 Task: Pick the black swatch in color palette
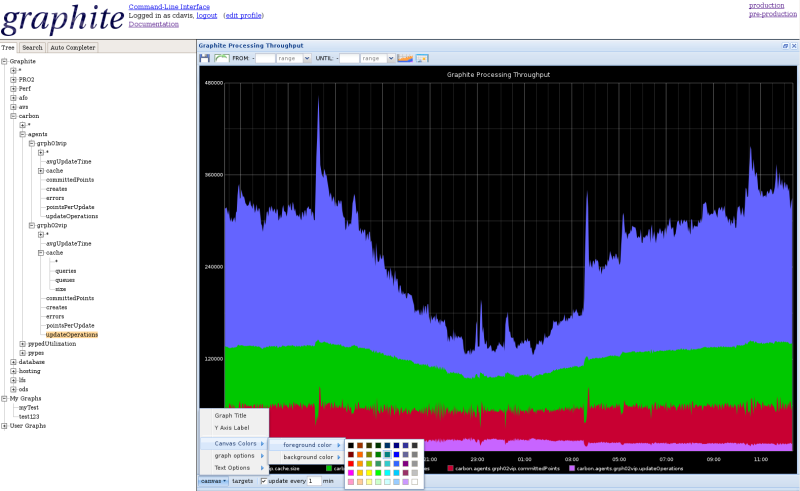click(x=351, y=445)
